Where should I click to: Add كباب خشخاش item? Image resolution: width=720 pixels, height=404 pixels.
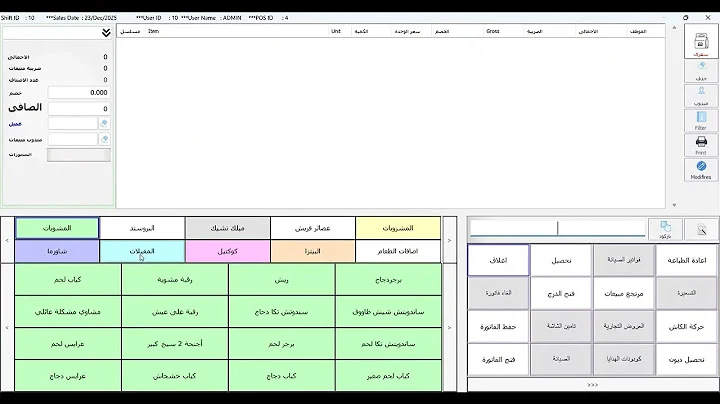(175, 376)
